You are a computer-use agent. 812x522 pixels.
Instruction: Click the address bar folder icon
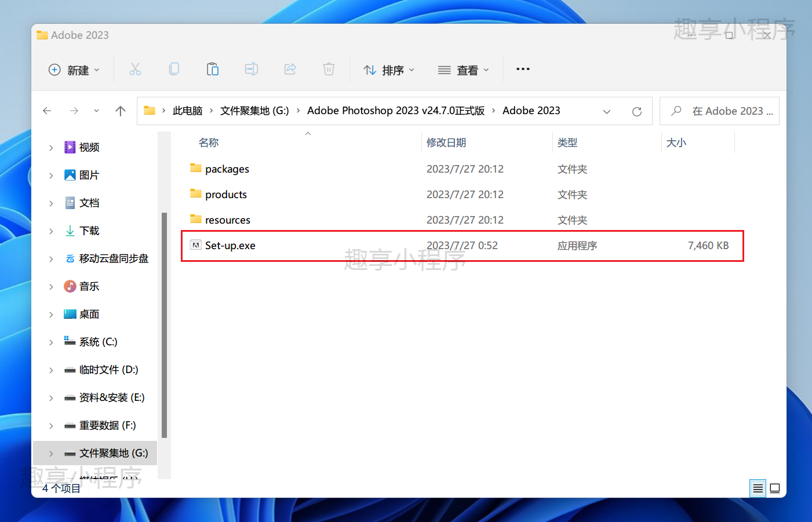150,111
